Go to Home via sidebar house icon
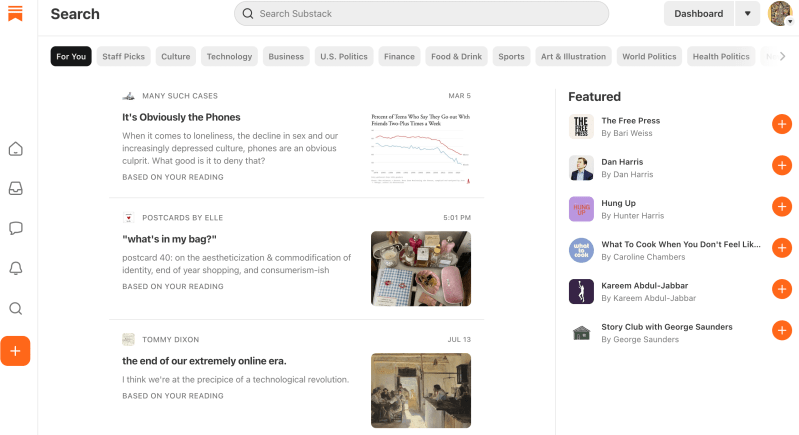Viewport: 799px width, 435px height. click(16, 149)
